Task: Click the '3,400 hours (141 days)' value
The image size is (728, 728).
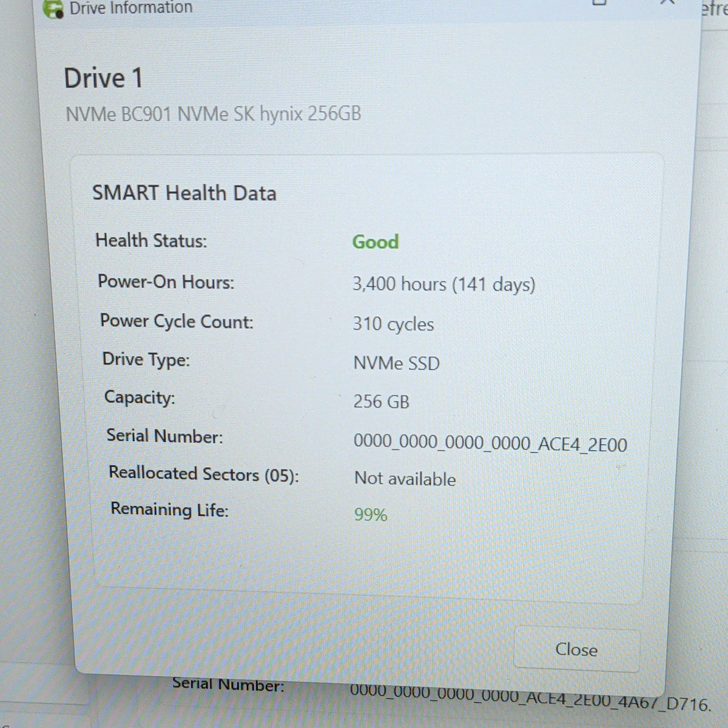Action: [x=444, y=284]
